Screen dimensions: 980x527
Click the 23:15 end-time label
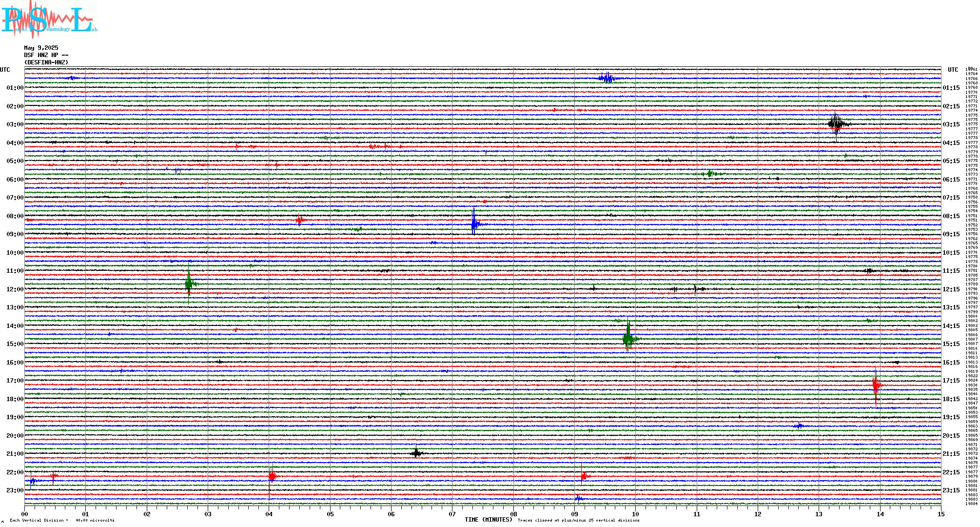tap(951, 490)
